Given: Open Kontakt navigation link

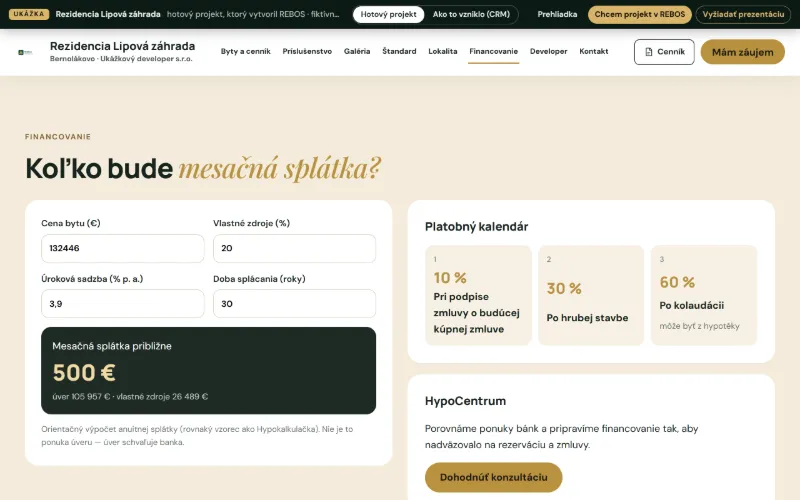Looking at the screenshot, I should [x=593, y=52].
